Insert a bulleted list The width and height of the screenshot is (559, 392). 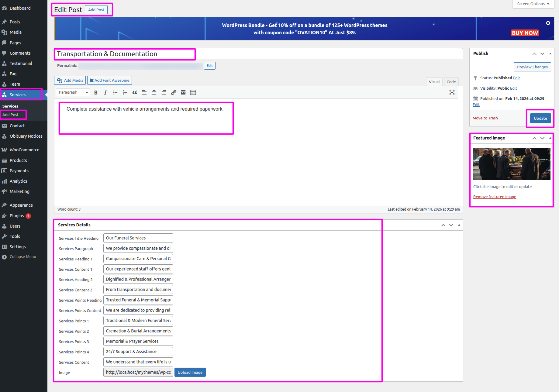115,93
